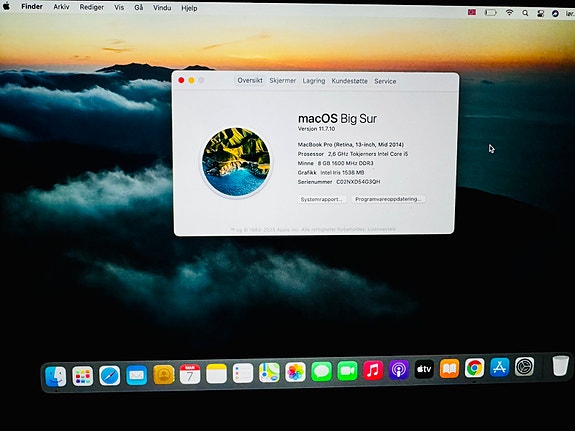The height and width of the screenshot is (431, 575).
Task: Launch the Music app
Action: point(373,370)
